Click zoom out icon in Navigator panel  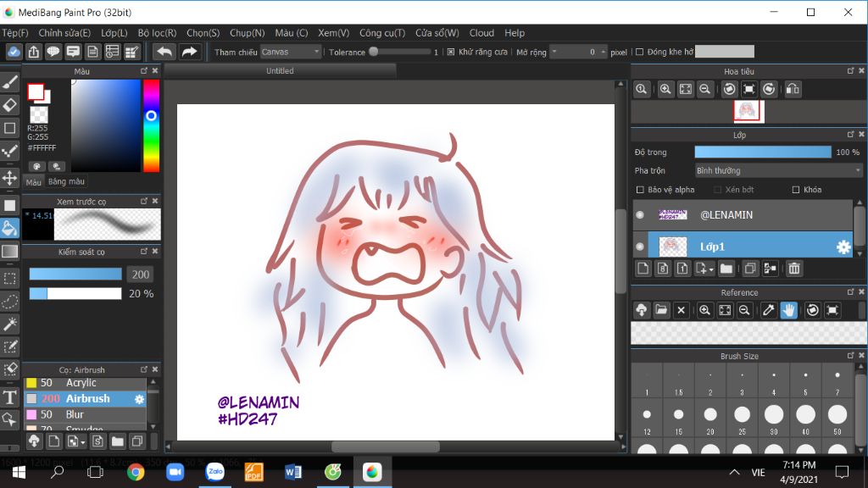coord(704,89)
